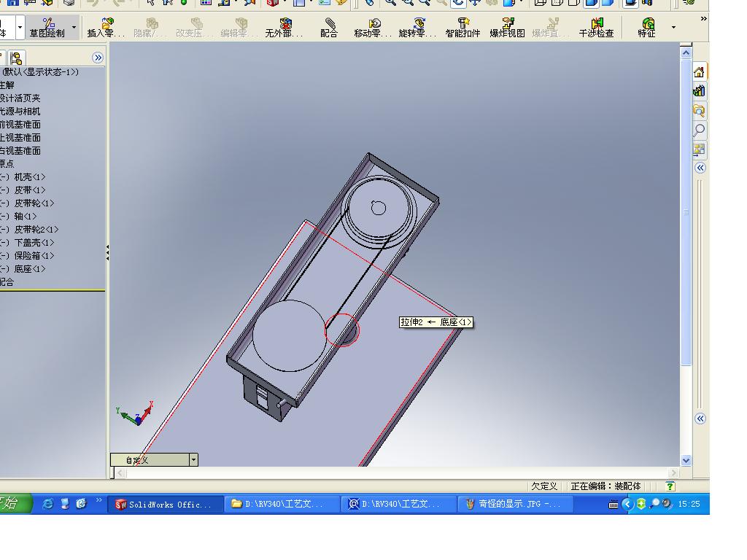
Task: Open the first D:\RV340\工艺文... folder taskbar button
Action: point(283,505)
